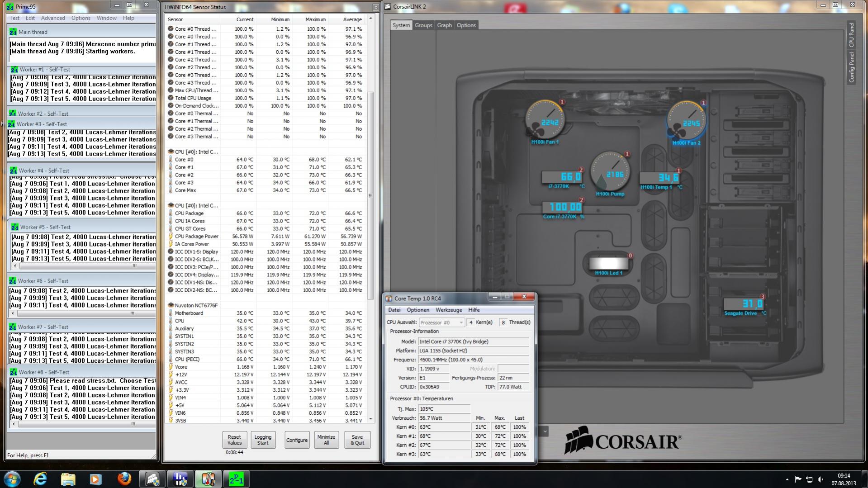Launch Internet Explorer from the taskbar
Image resolution: width=868 pixels, height=488 pixels.
coord(40,479)
